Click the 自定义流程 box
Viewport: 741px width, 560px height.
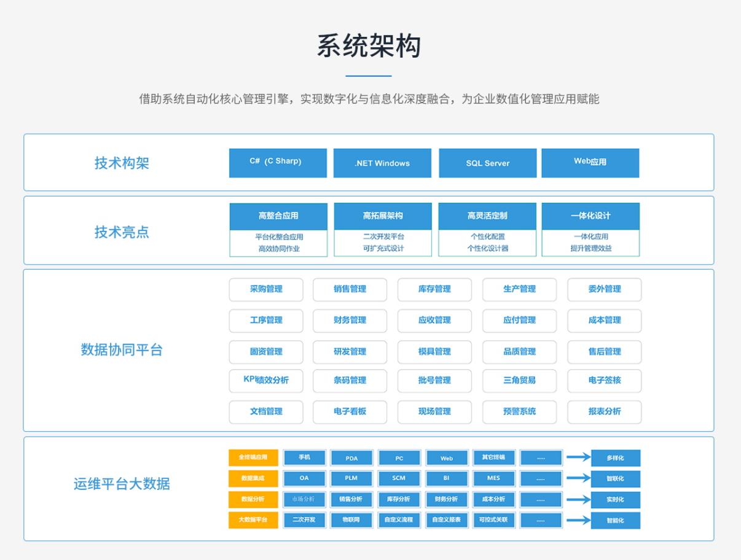click(x=399, y=520)
